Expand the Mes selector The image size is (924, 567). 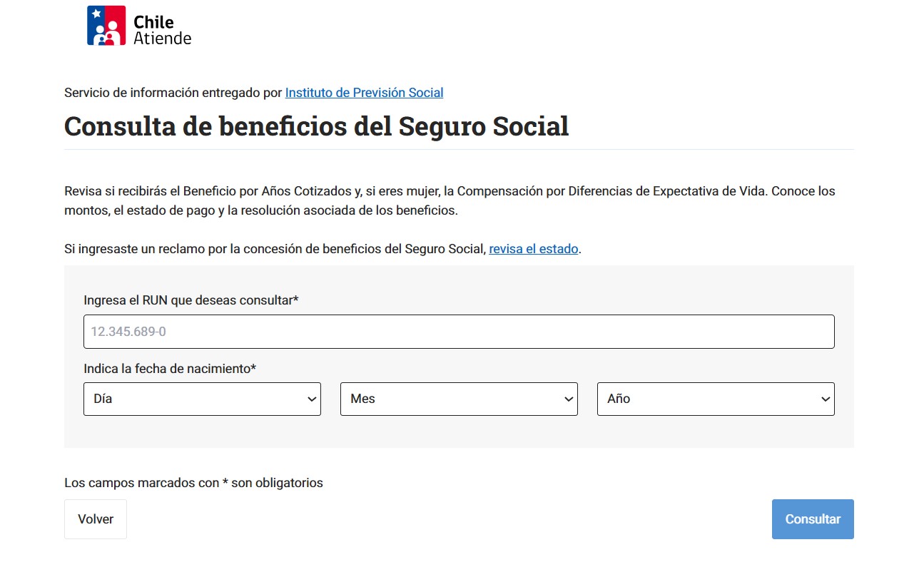coord(459,399)
